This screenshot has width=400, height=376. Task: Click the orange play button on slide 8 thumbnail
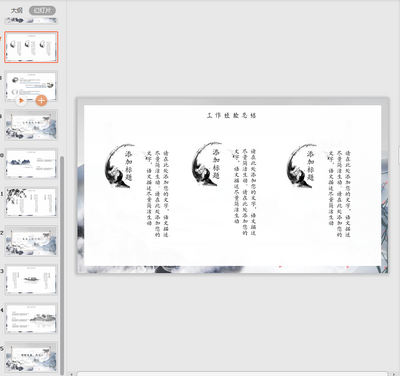pos(21,100)
